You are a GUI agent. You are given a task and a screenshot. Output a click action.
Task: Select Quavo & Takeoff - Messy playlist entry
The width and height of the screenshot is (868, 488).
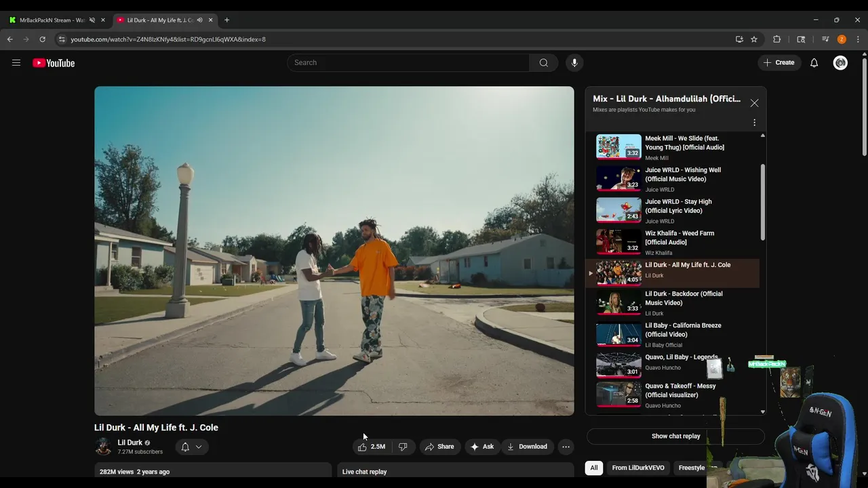tap(672, 394)
